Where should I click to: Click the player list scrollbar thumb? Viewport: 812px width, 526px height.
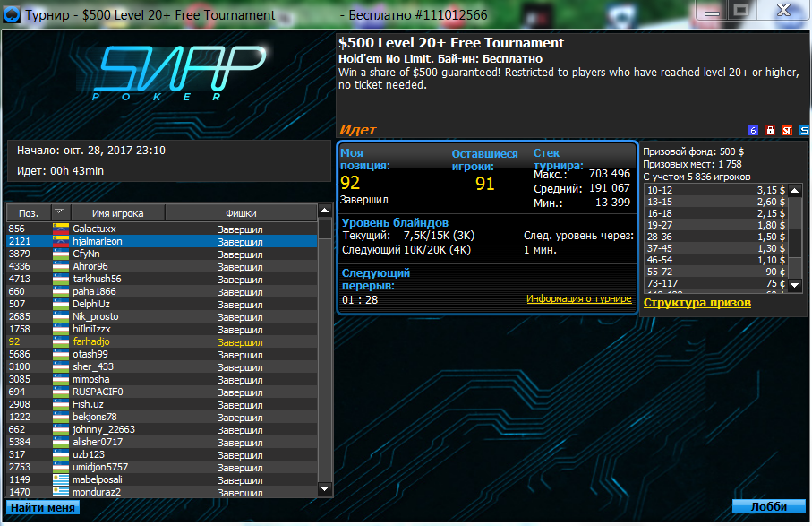coord(325,229)
